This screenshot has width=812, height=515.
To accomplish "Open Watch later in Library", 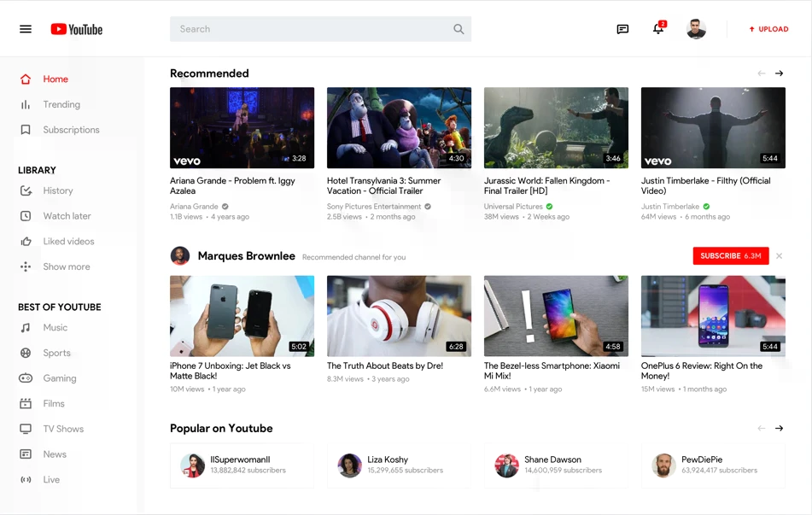I will tap(67, 216).
